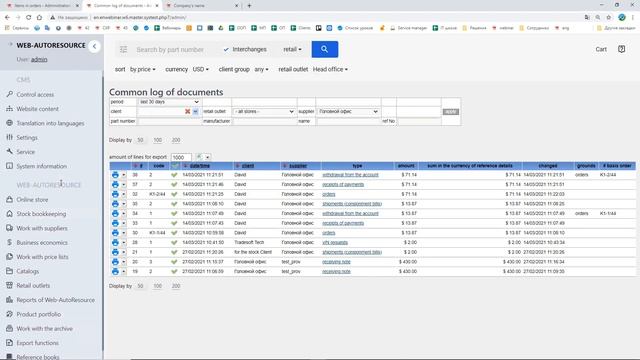The height and width of the screenshot is (360, 640).
Task: Open client group any dropdown
Action: point(261,69)
